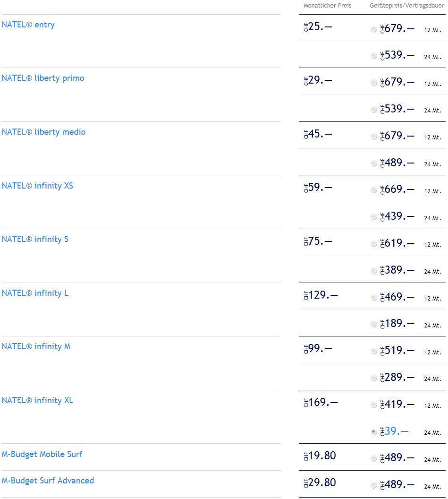
Task: Select infinity M 12 Mt. for CHF 519
Action: 374,351
